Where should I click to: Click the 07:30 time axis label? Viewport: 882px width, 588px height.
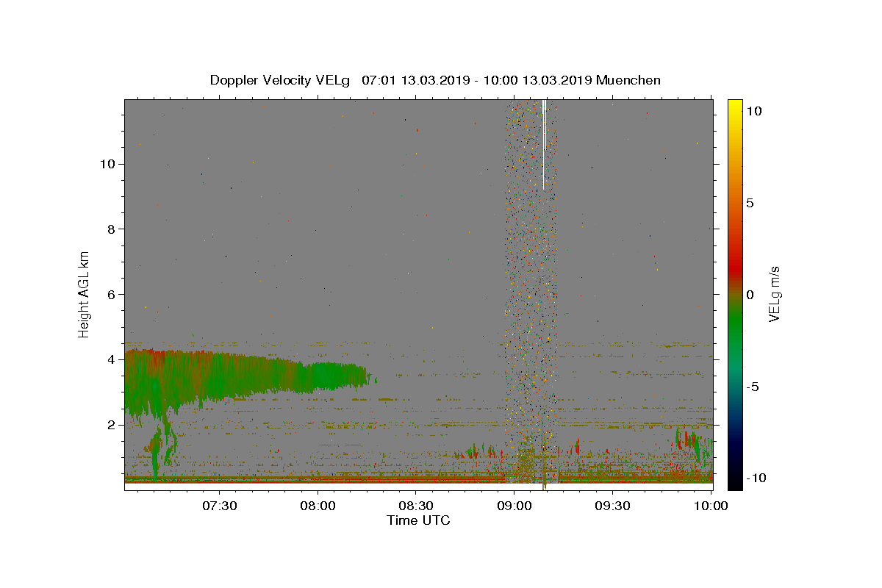219,506
